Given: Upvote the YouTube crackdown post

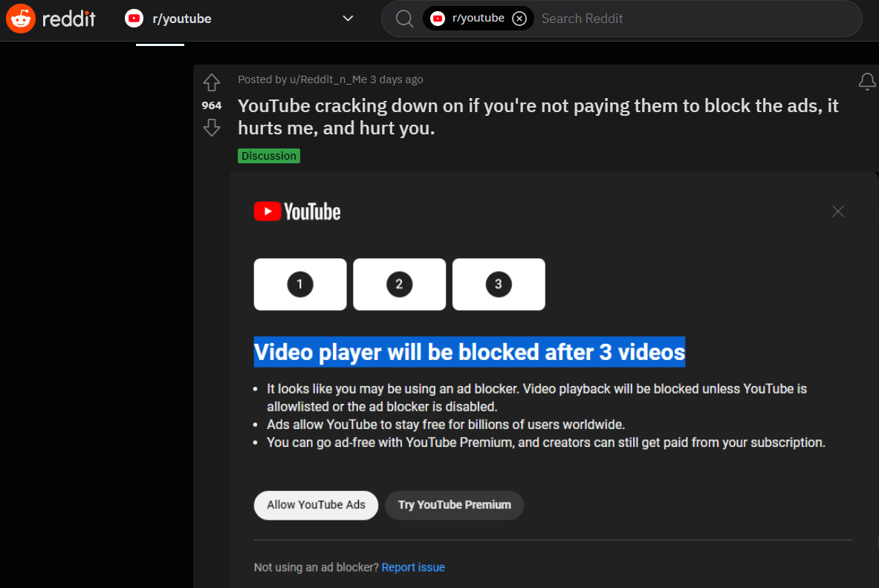Looking at the screenshot, I should click(211, 83).
